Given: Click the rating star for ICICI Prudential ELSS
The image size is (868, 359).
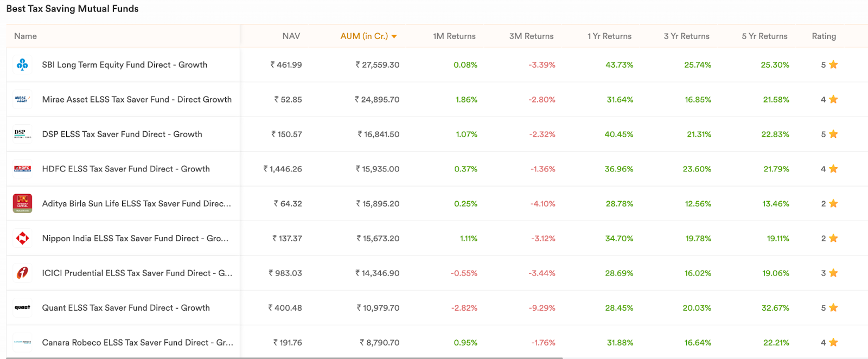Looking at the screenshot, I should (833, 273).
